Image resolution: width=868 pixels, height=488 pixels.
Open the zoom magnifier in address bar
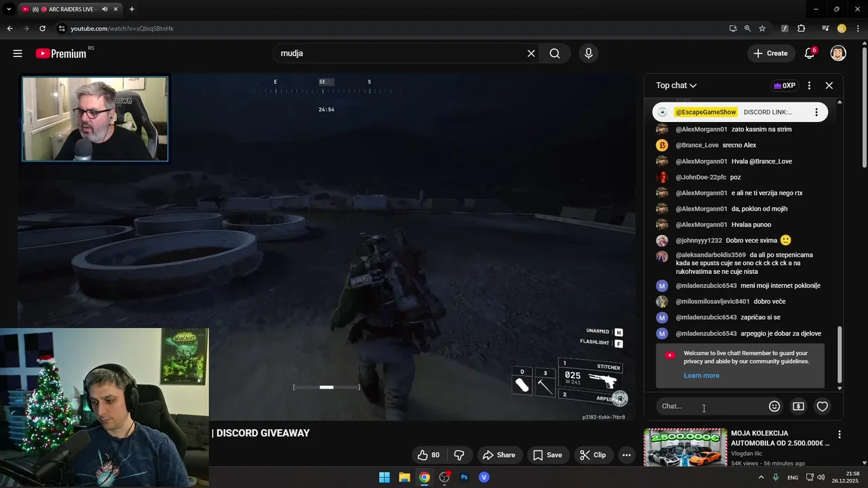tap(747, 28)
